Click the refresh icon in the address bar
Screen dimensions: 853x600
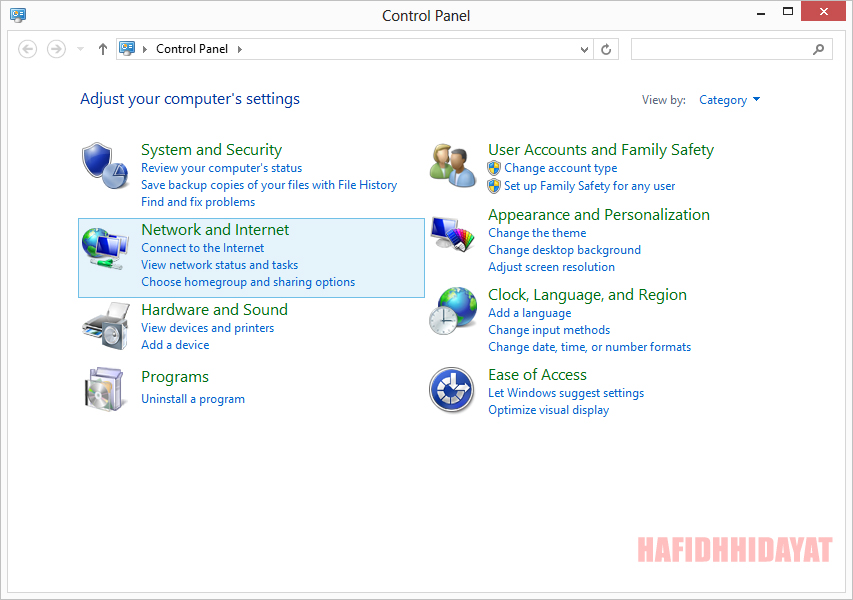coord(606,48)
